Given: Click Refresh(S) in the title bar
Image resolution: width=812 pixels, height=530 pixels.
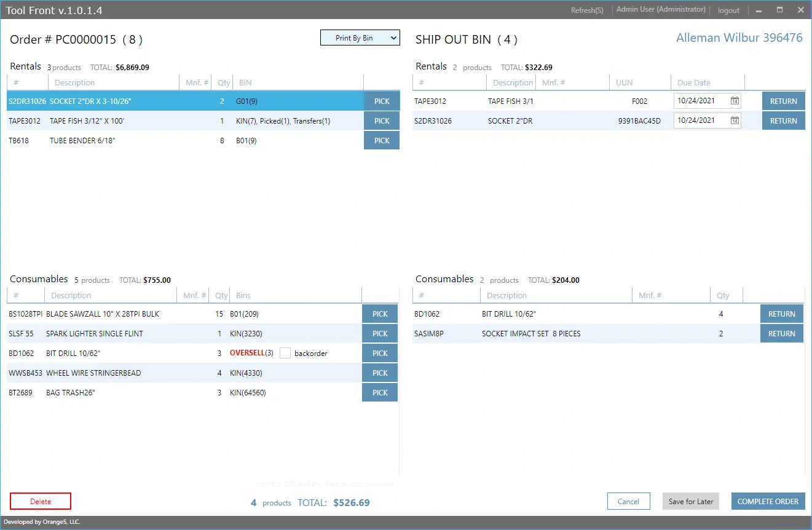Looking at the screenshot, I should coord(586,10).
